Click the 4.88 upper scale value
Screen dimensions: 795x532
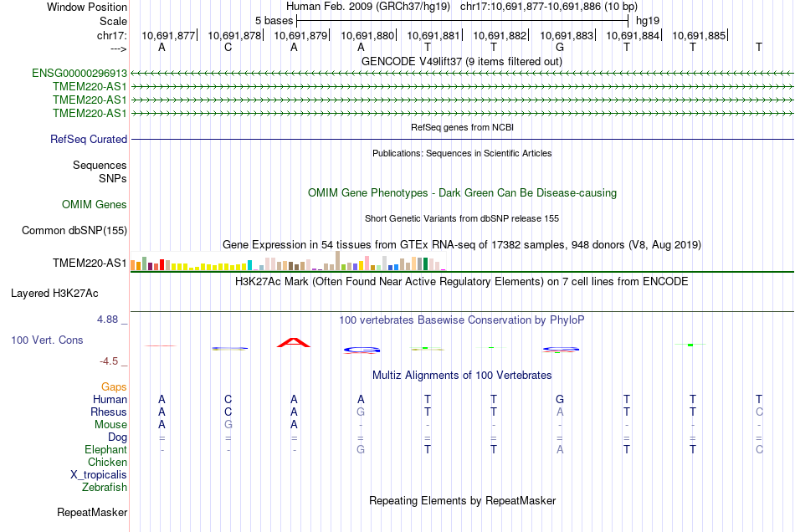tap(107, 320)
